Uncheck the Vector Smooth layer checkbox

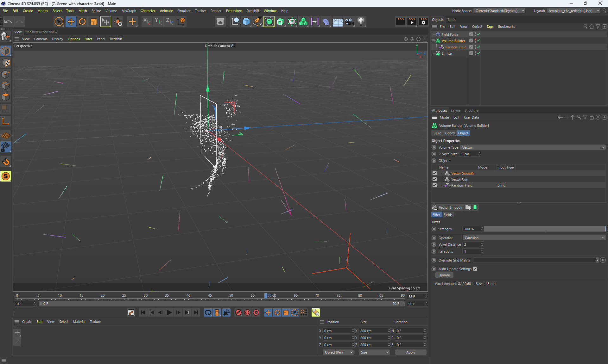click(x=434, y=173)
